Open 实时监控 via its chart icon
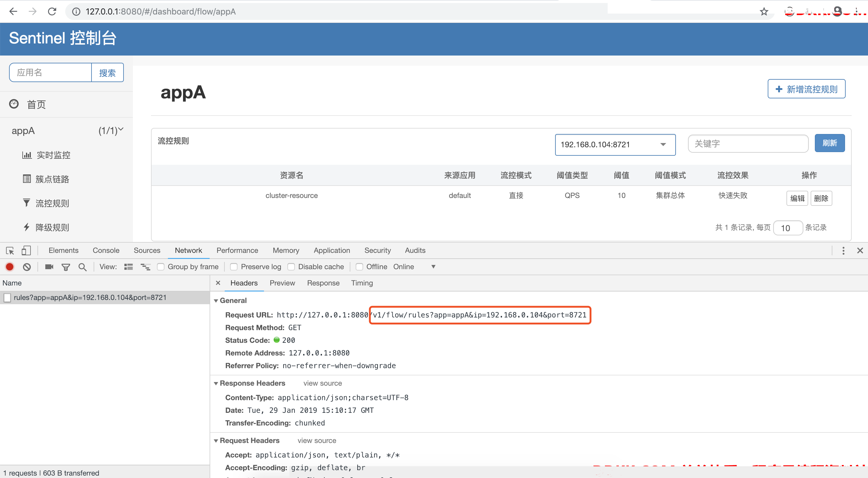 point(27,155)
